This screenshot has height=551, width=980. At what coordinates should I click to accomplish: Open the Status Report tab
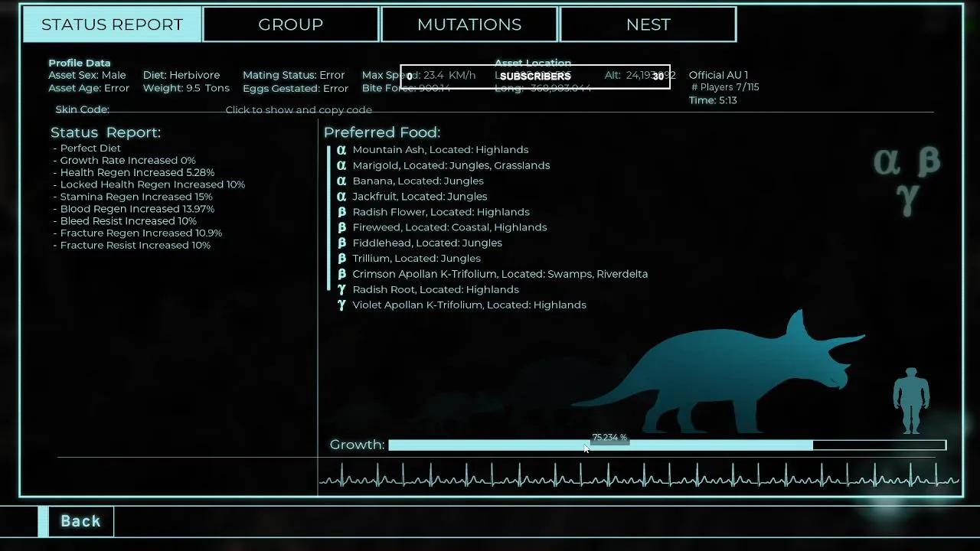(x=113, y=24)
